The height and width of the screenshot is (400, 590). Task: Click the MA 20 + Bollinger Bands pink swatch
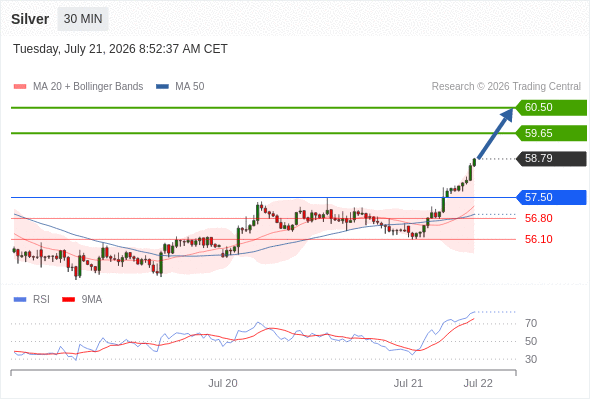(20, 87)
